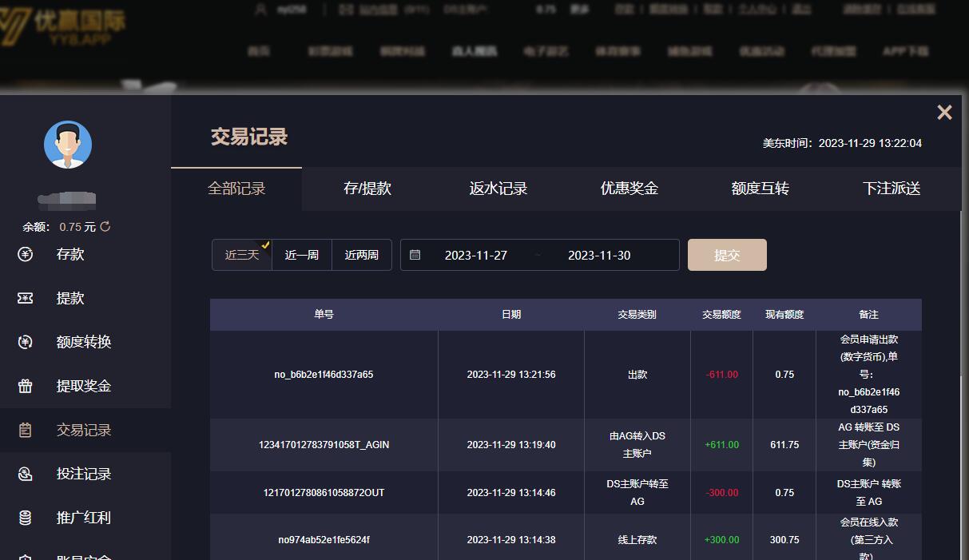Select the 近三天 range option
The height and width of the screenshot is (560, 969).
[x=242, y=255]
